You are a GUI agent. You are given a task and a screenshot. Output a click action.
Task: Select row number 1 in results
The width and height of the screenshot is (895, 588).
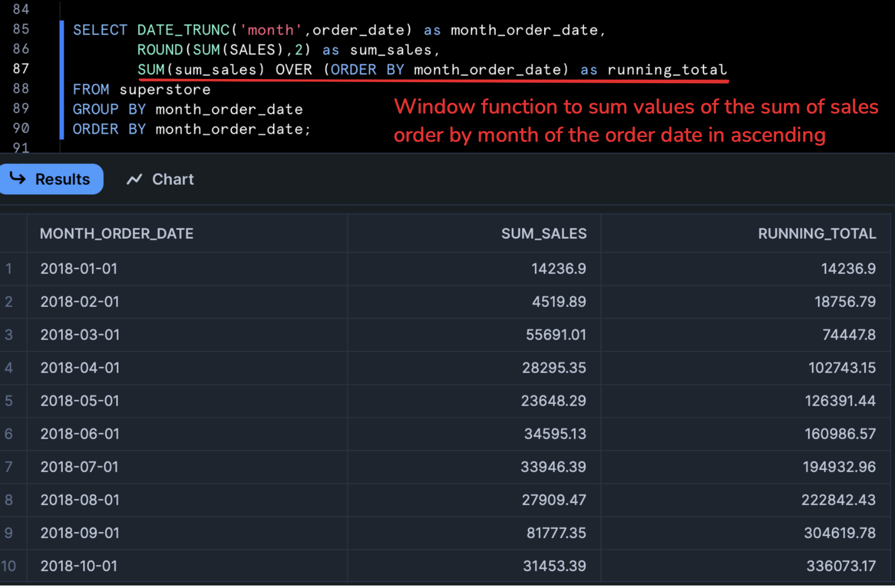[9, 269]
